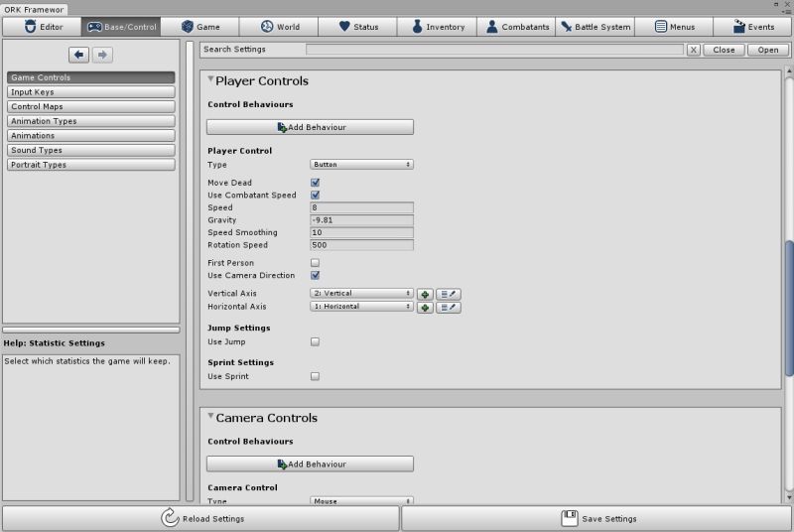Click the Open button beside search
The height and width of the screenshot is (532, 794).
tap(768, 50)
